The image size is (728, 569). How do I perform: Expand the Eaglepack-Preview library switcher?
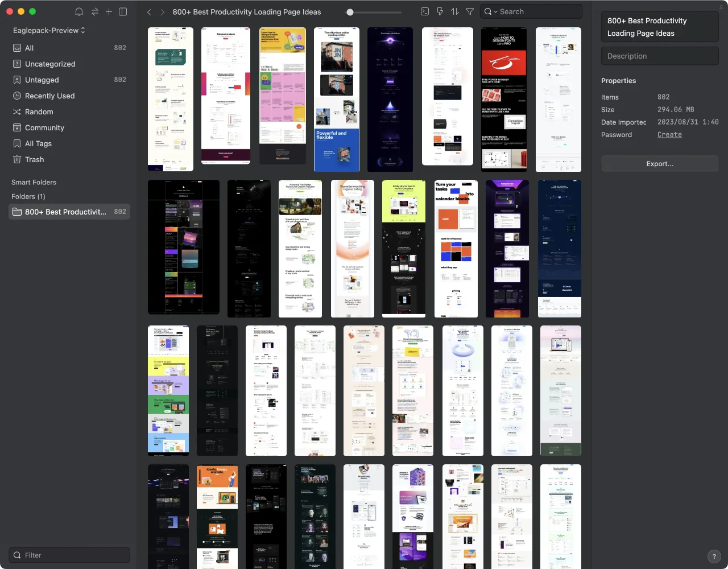(x=49, y=30)
